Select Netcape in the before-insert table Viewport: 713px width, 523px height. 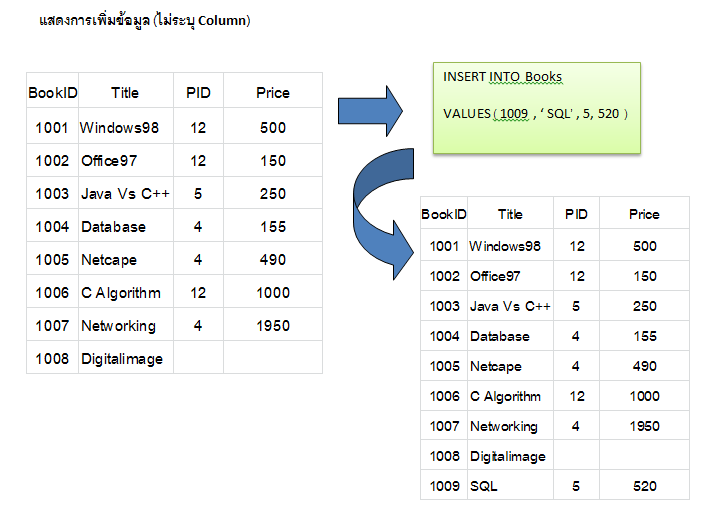coord(109,260)
